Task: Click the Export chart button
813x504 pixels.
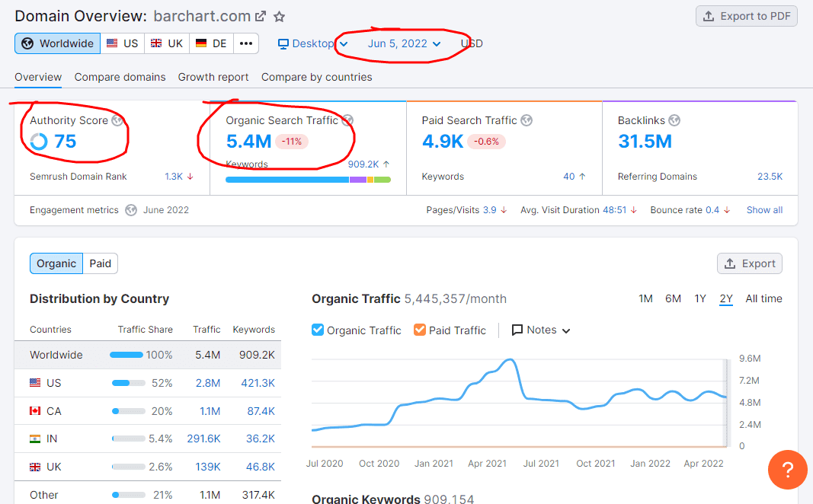Action: (x=749, y=263)
